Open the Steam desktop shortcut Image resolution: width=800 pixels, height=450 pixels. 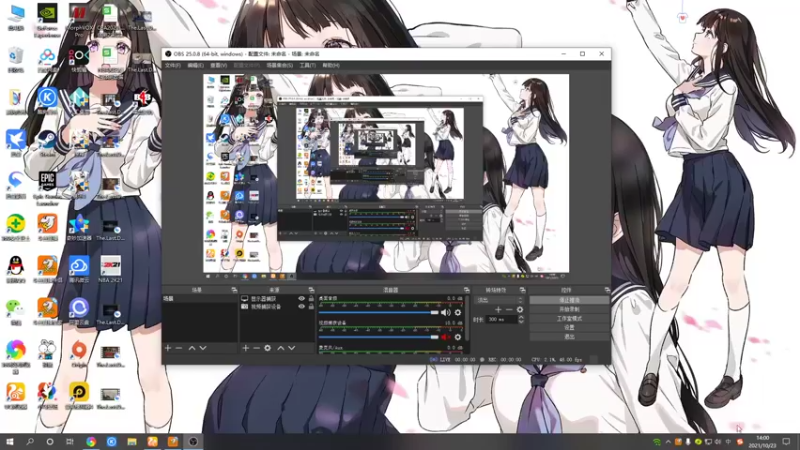(x=47, y=143)
